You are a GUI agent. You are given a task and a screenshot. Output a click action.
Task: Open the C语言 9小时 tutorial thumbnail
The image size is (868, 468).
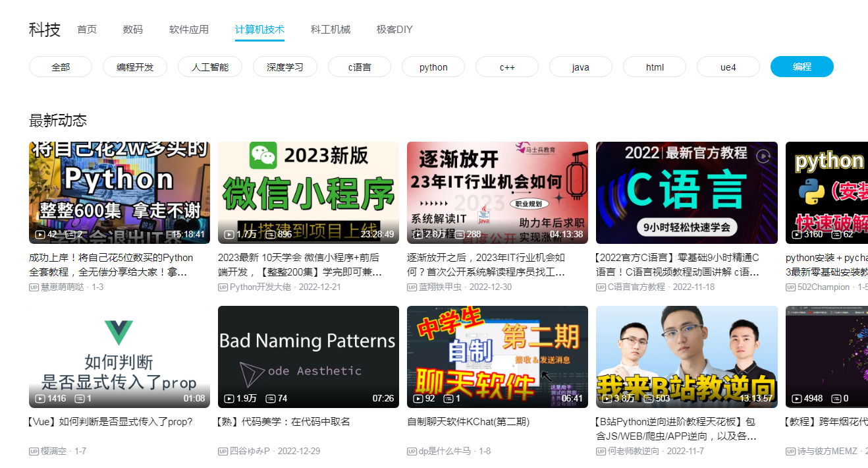686,192
